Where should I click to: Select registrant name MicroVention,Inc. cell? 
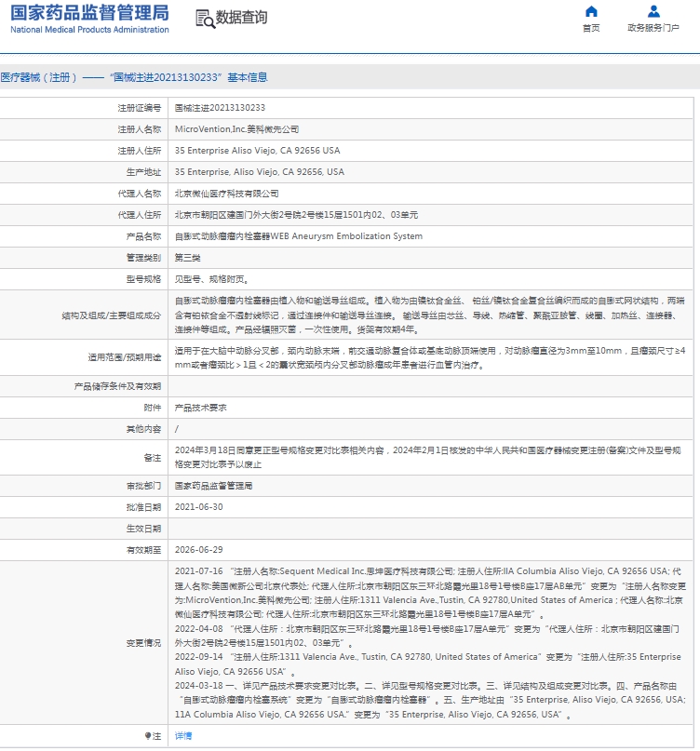[236, 129]
